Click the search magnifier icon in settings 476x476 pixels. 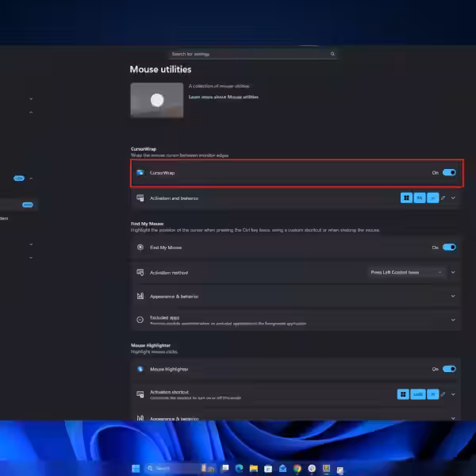[x=333, y=54]
